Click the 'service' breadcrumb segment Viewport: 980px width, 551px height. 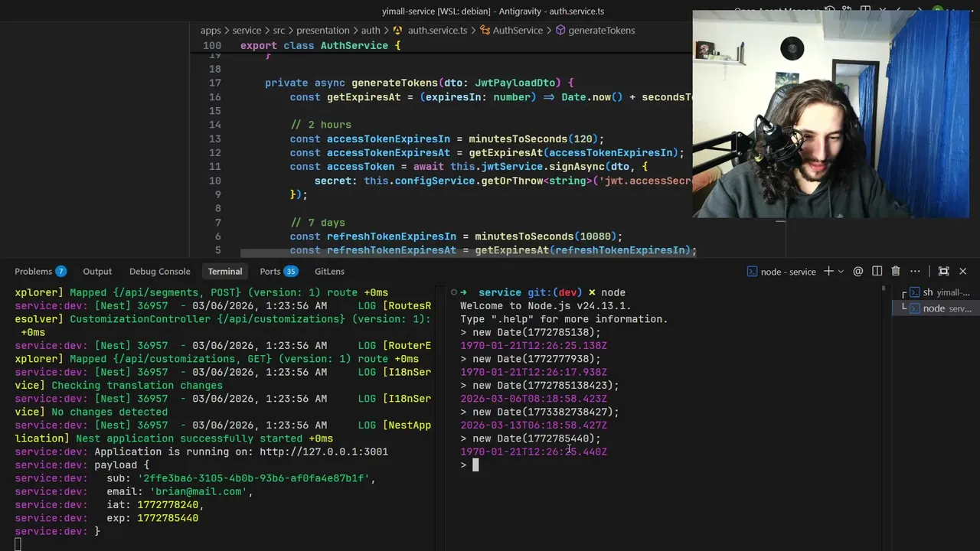247,31
